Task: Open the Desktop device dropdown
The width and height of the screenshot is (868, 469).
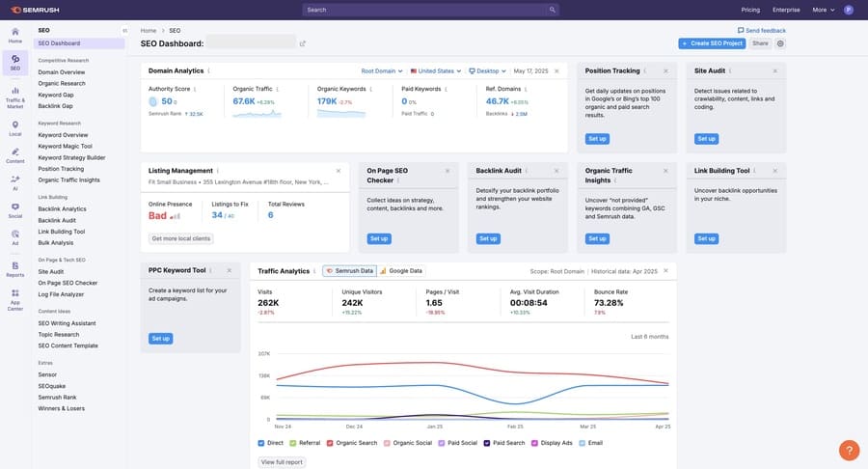Action: coord(487,70)
